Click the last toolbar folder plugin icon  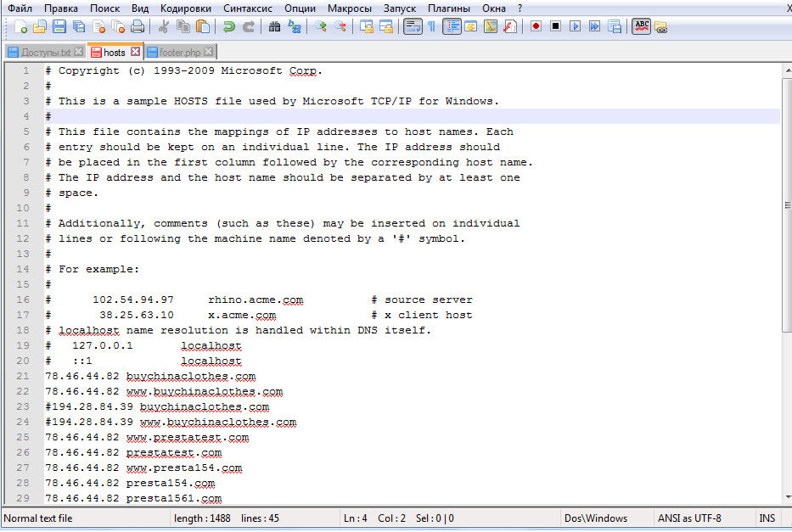(x=660, y=26)
